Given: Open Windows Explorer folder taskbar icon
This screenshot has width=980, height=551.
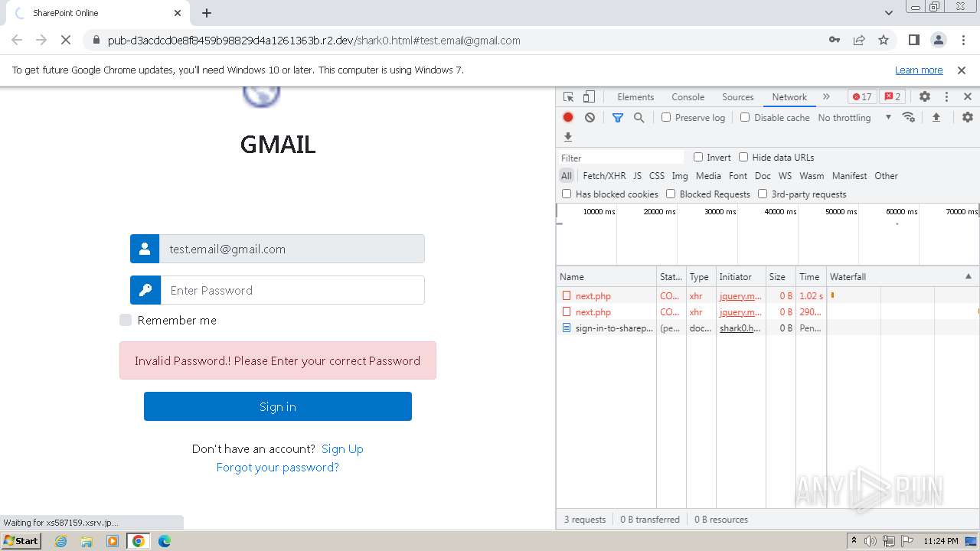Looking at the screenshot, I should (x=87, y=541).
